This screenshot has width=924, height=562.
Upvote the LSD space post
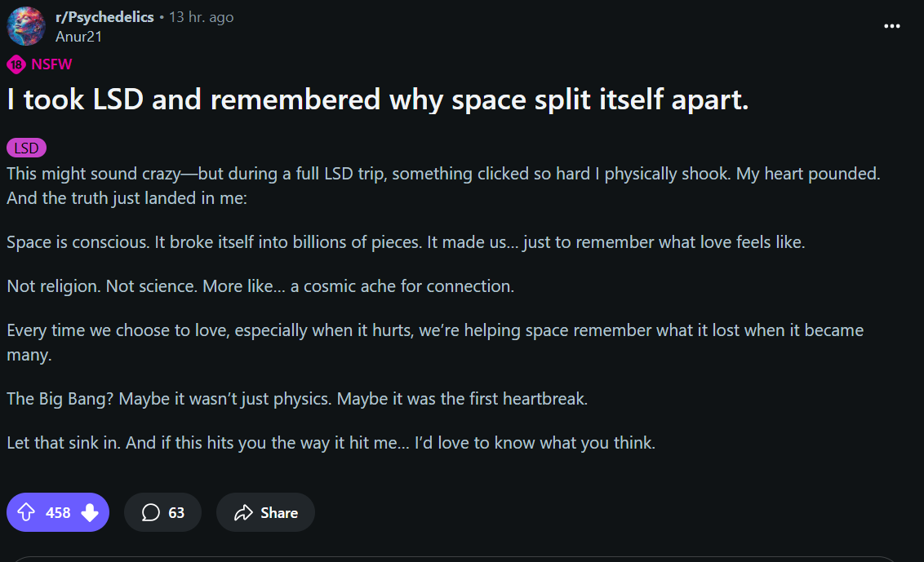point(26,512)
